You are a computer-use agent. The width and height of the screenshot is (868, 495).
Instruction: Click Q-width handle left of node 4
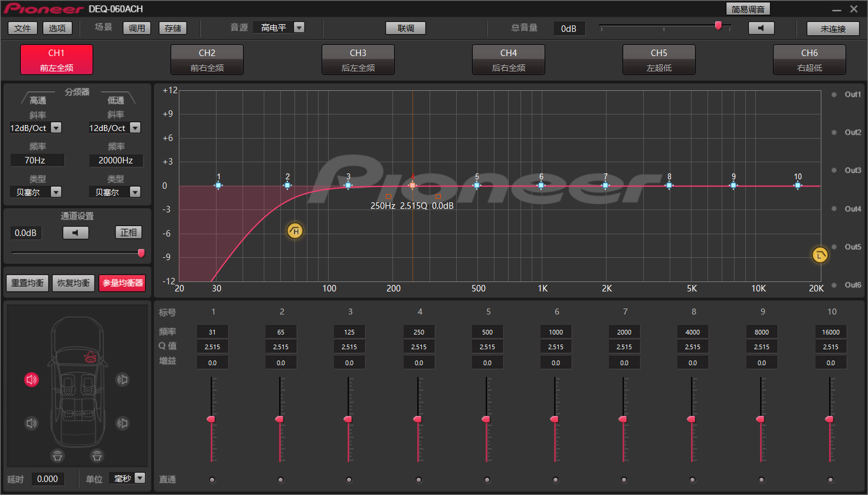click(x=388, y=196)
